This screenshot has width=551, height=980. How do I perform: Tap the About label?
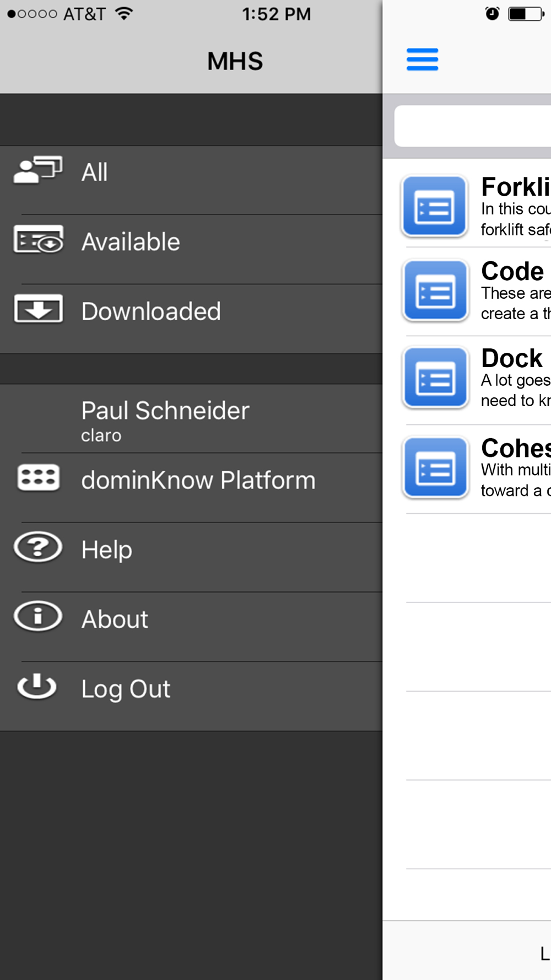[115, 620]
